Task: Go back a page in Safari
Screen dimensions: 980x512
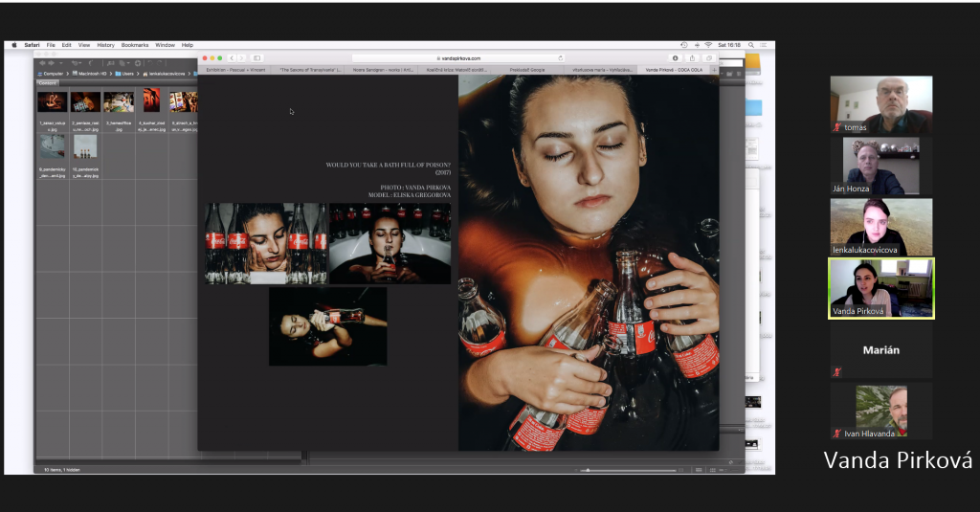Action: coord(232,58)
